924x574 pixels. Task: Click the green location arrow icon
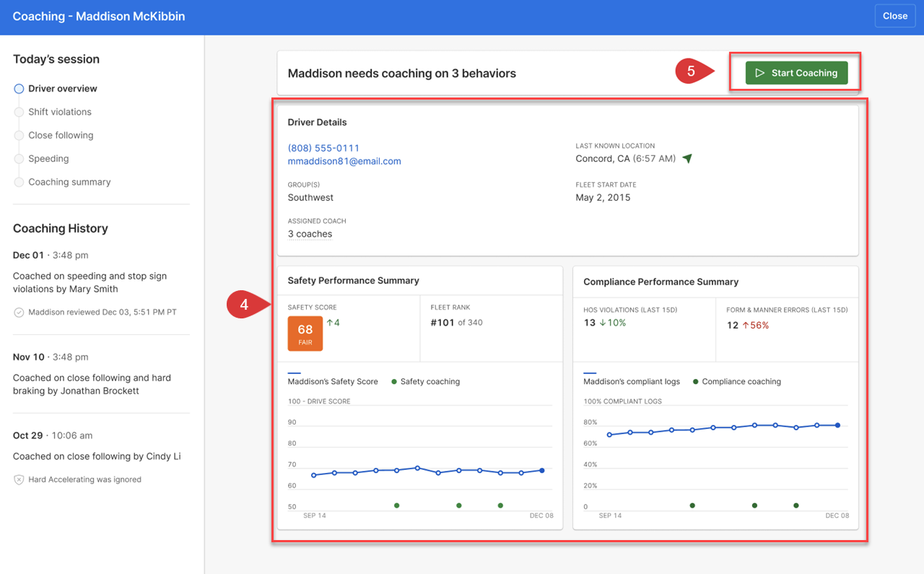(x=687, y=159)
